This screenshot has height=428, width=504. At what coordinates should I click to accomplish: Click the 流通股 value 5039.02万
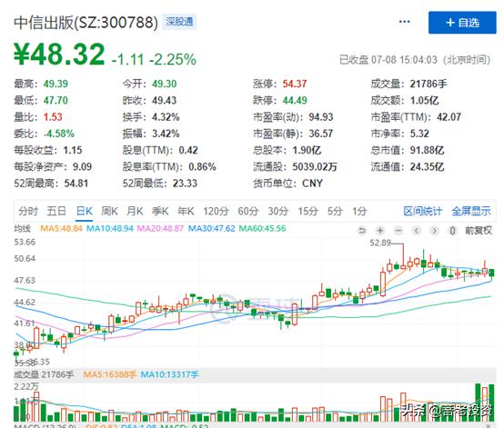tap(315, 167)
